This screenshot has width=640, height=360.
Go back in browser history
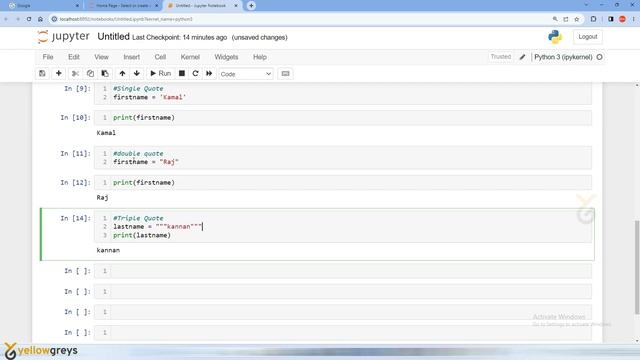pyautogui.click(x=6, y=19)
